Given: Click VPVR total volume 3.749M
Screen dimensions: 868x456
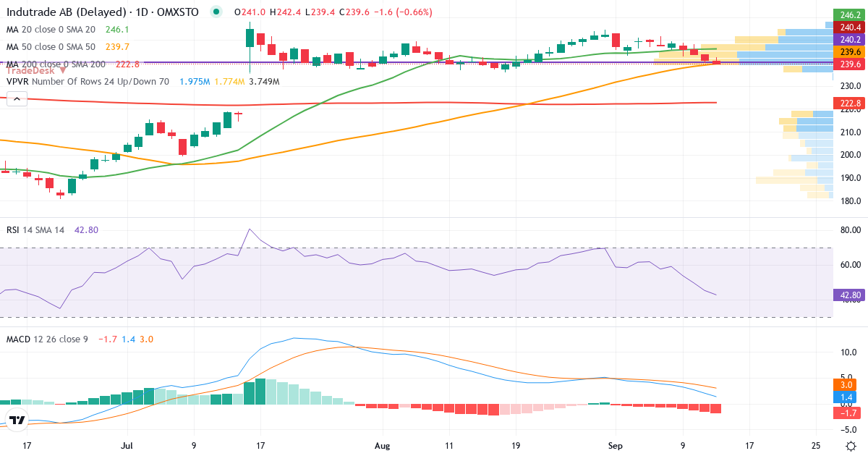Looking at the screenshot, I should point(264,82).
